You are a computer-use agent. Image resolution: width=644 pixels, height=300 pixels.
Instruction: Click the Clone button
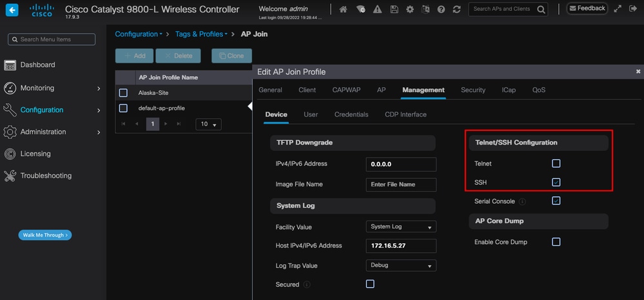pos(231,56)
